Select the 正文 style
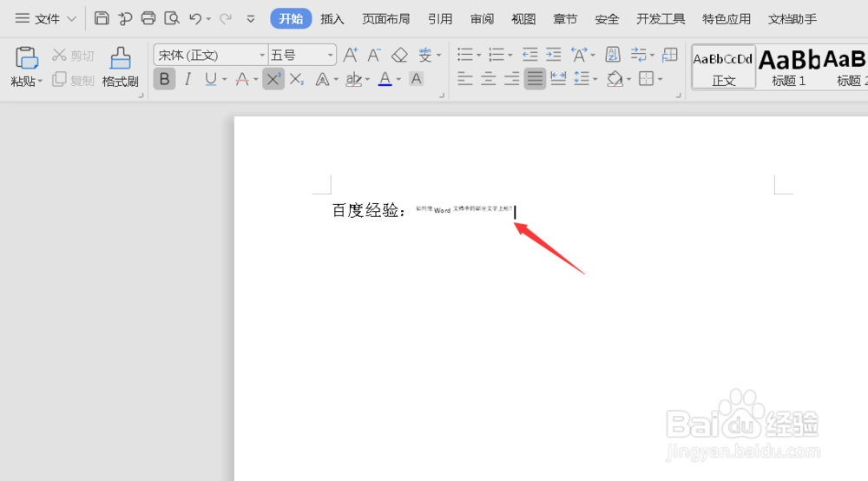Image resolution: width=868 pixels, height=481 pixels. pyautogui.click(x=724, y=67)
